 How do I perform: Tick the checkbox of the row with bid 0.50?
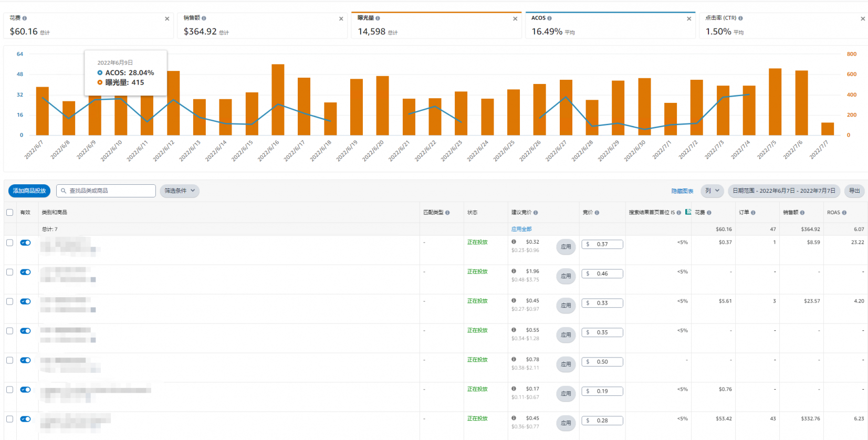click(9, 360)
